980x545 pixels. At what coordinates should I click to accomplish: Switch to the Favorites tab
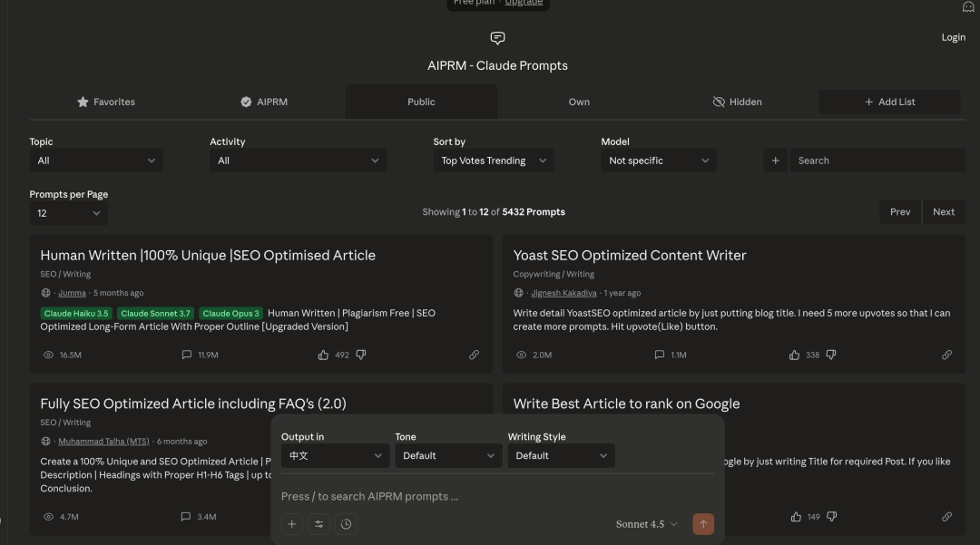pos(106,102)
